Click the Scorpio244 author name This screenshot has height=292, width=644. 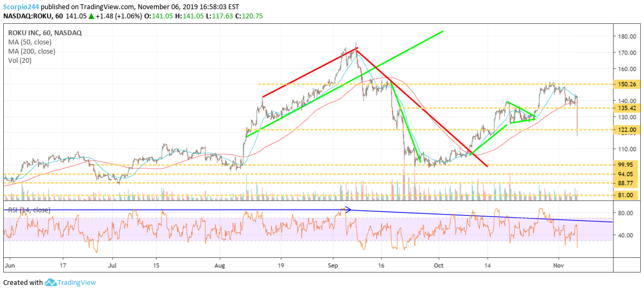click(x=21, y=7)
